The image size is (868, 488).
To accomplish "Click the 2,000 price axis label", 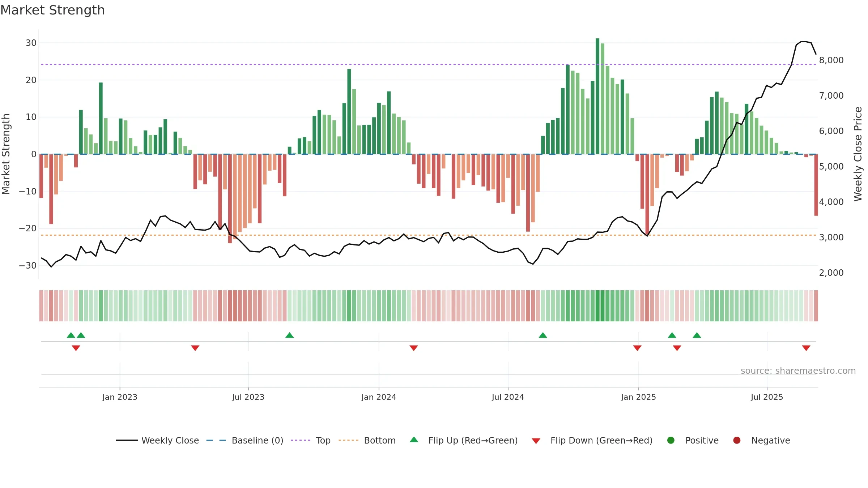I will (831, 273).
